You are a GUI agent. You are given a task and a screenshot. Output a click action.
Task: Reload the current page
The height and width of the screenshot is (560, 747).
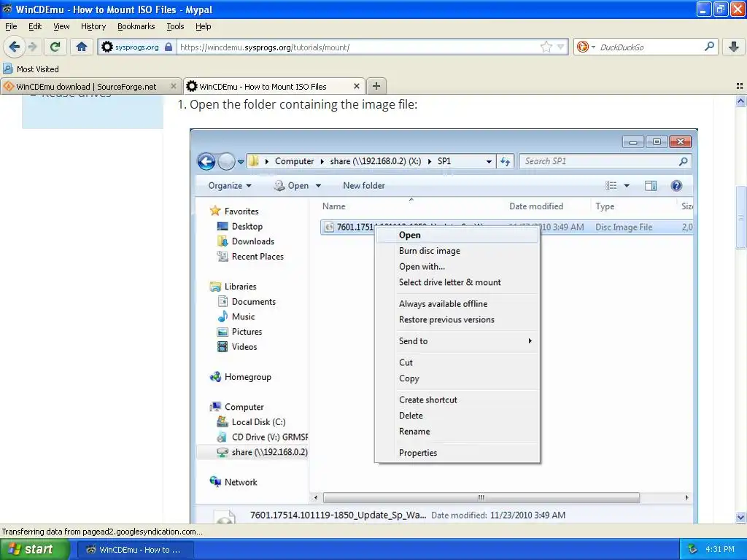pyautogui.click(x=55, y=47)
